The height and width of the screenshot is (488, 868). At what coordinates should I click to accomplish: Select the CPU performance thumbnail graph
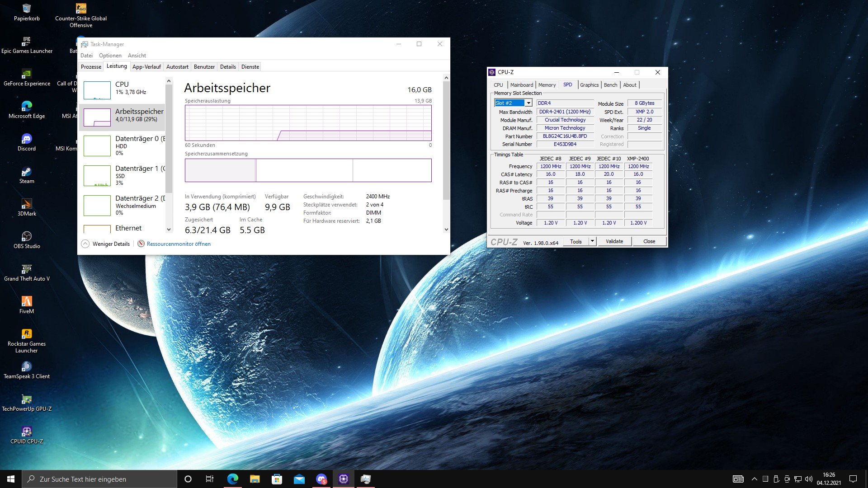[97, 90]
